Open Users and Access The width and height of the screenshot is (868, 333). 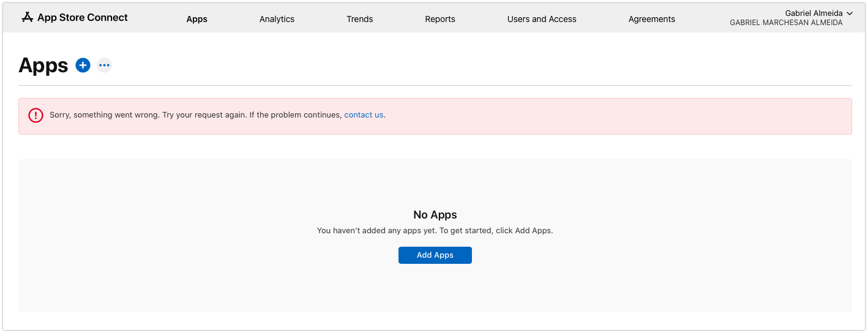tap(542, 19)
